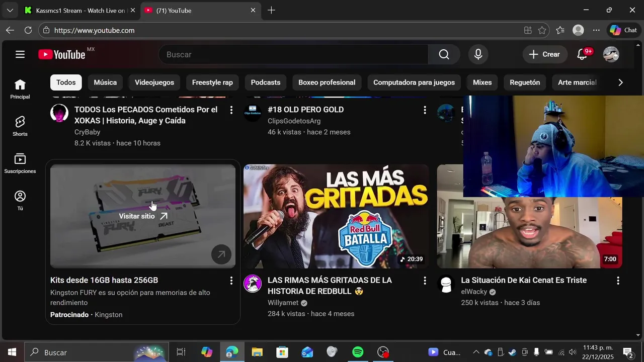Screen dimensions: 644x362
Task: Open CryBaby channel avatar
Action: pos(59,113)
